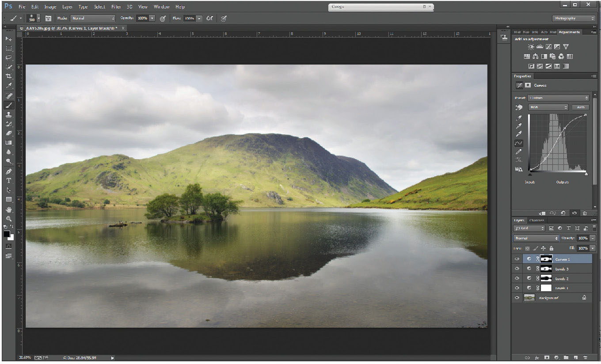The width and height of the screenshot is (601, 364).
Task: Clip adjustment to layer below button
Action: coord(542,213)
